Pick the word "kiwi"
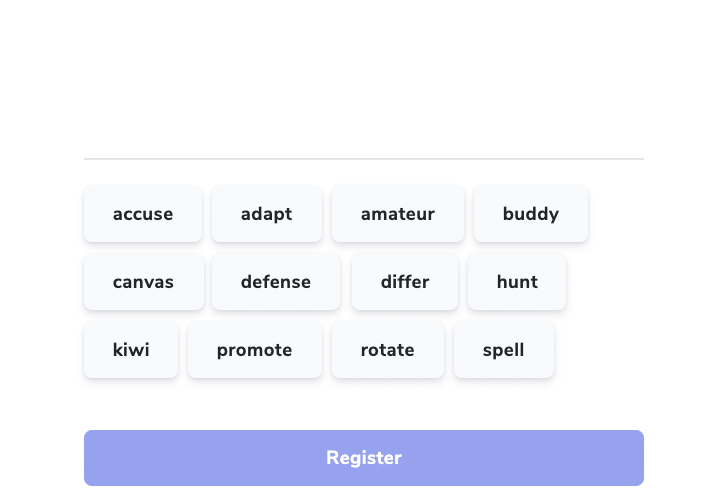726x504 pixels. [131, 350]
